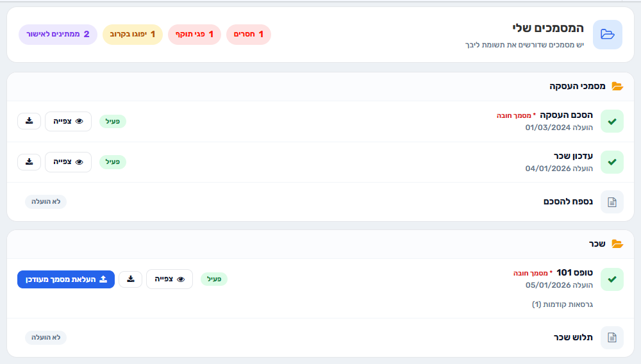Click the הסכם העסקה document title
This screenshot has height=364, width=641.
(566, 115)
